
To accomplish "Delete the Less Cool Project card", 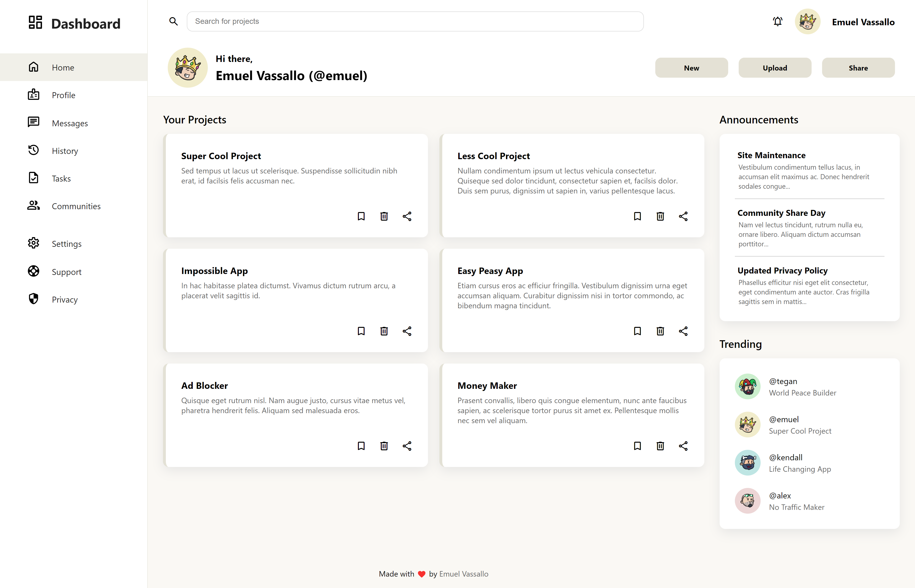I will (660, 216).
